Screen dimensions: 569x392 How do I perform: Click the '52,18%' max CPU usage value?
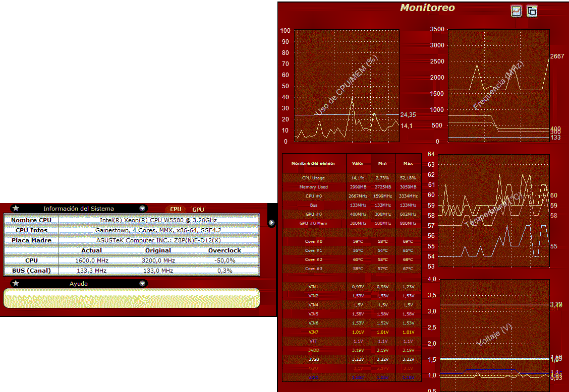pyautogui.click(x=408, y=178)
